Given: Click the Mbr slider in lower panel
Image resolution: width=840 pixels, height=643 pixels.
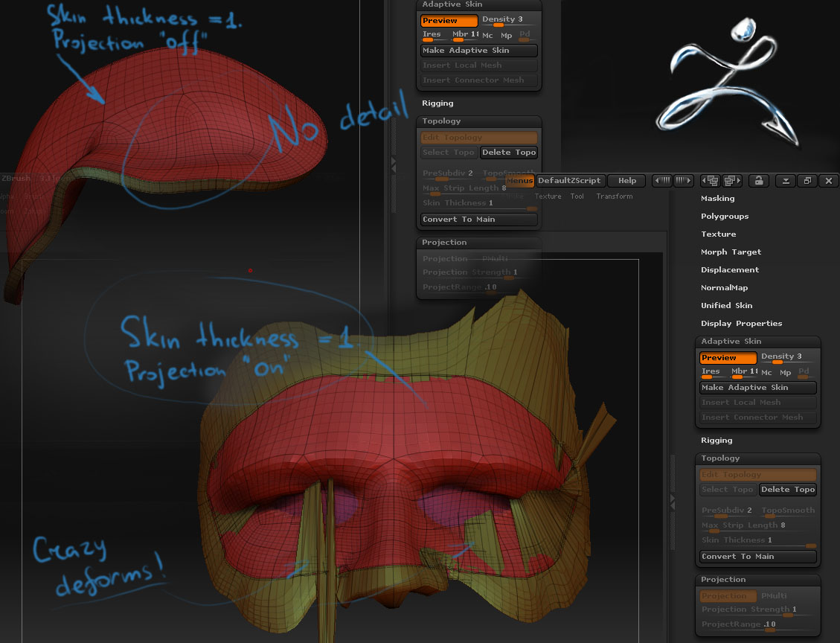Looking at the screenshot, I should (743, 372).
